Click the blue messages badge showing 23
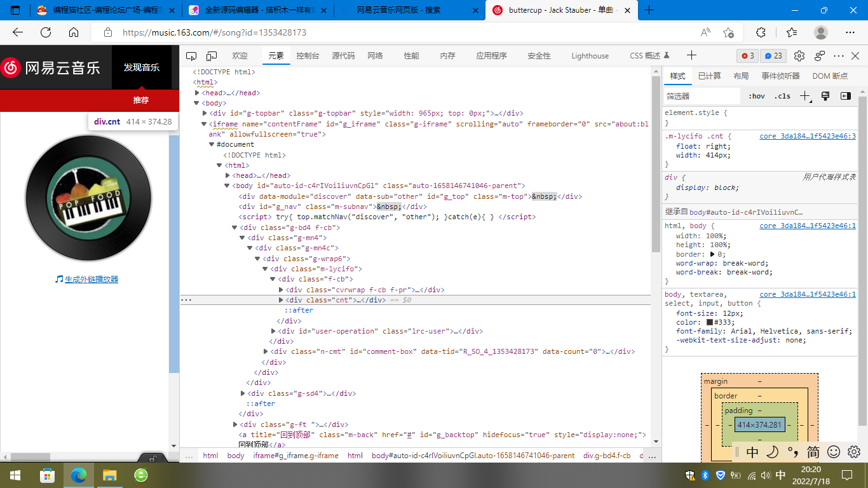Screen dimensions: 868x488 [x=773, y=56]
